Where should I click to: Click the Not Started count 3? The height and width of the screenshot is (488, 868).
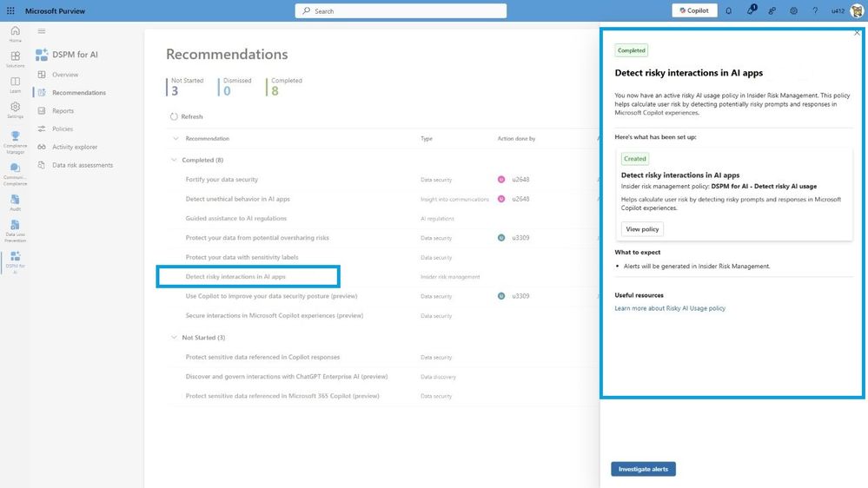coord(175,90)
